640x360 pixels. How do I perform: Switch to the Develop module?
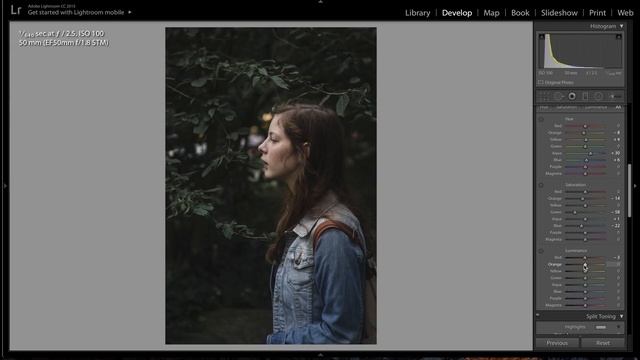tap(457, 13)
